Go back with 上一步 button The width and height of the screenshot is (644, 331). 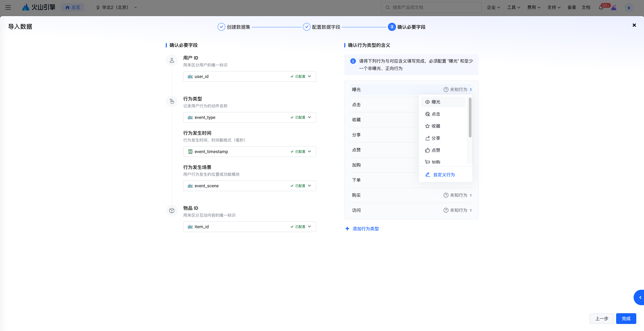point(602,319)
